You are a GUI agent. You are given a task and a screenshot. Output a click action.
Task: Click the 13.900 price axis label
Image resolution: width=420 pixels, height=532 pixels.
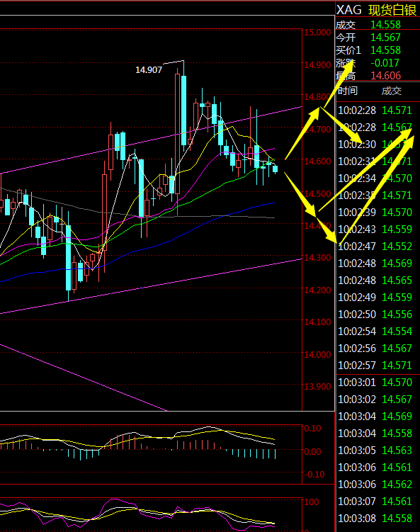click(x=317, y=387)
